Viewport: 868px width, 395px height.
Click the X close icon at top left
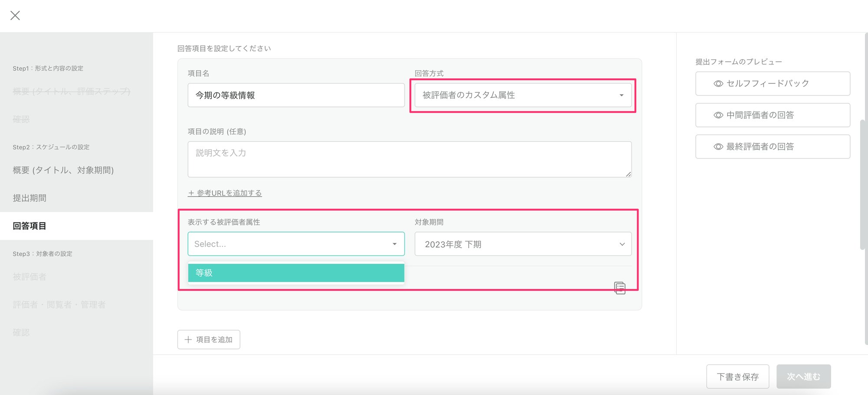15,16
